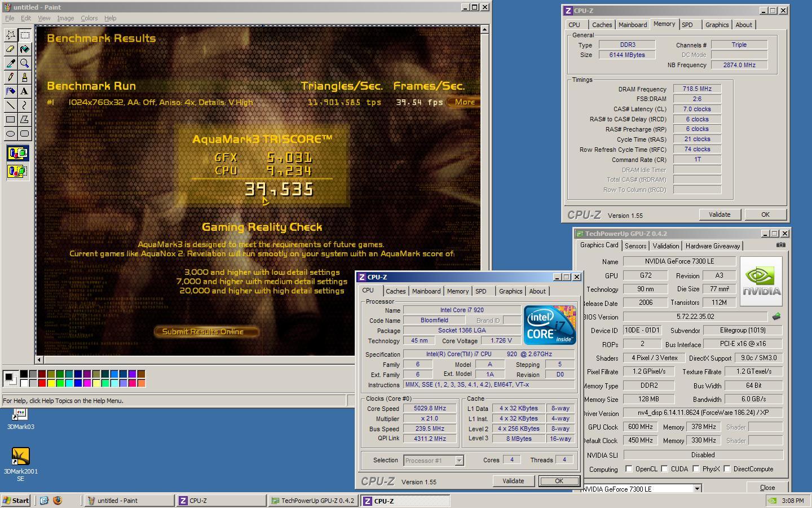The image size is (812, 508).
Task: Select the Curve tool in Paint
Action: pos(25,106)
